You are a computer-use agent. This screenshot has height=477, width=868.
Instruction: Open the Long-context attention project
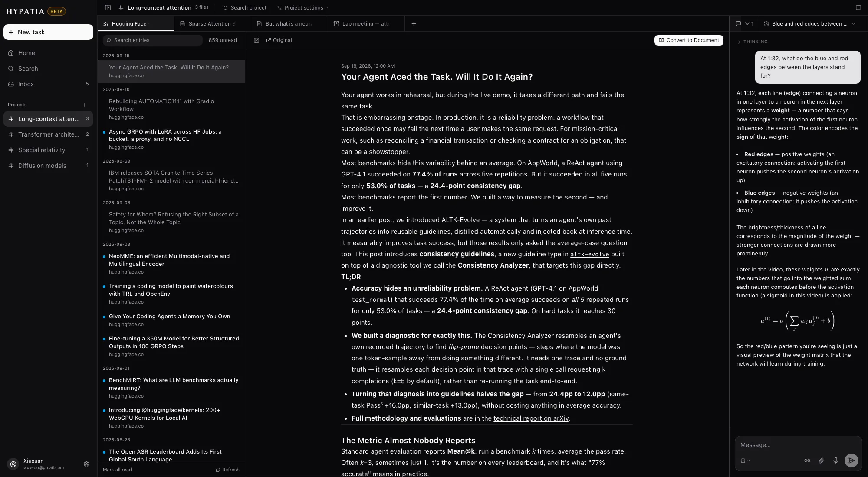48,119
